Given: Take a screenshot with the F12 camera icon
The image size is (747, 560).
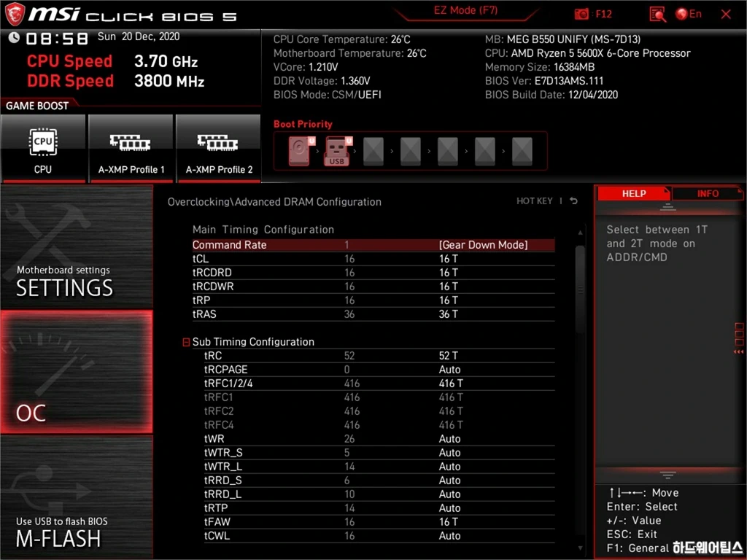Looking at the screenshot, I should tap(581, 14).
